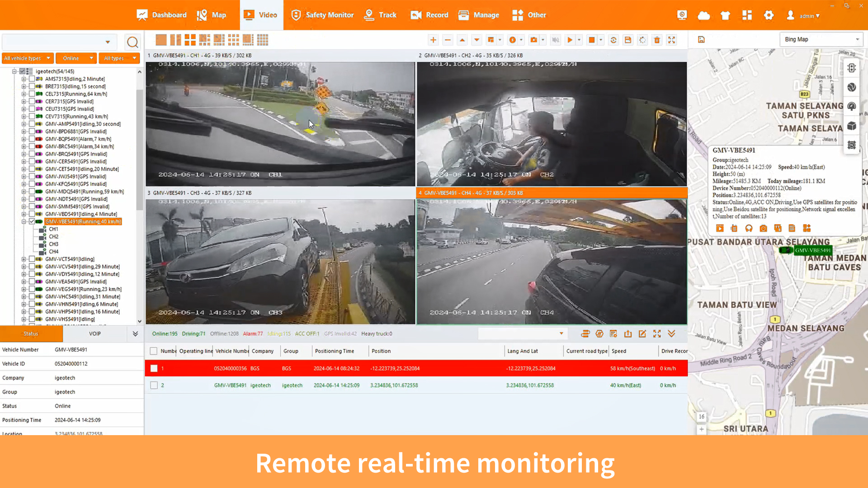This screenshot has width=868, height=488.
Task: Collapse the GMV-VBE5491 tree node
Action: pyautogui.click(x=24, y=221)
